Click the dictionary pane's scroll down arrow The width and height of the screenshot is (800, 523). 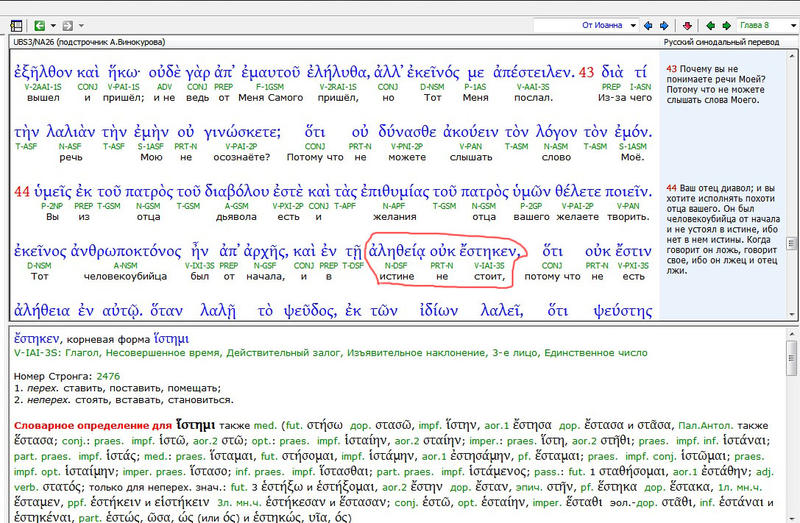pyautogui.click(x=792, y=516)
